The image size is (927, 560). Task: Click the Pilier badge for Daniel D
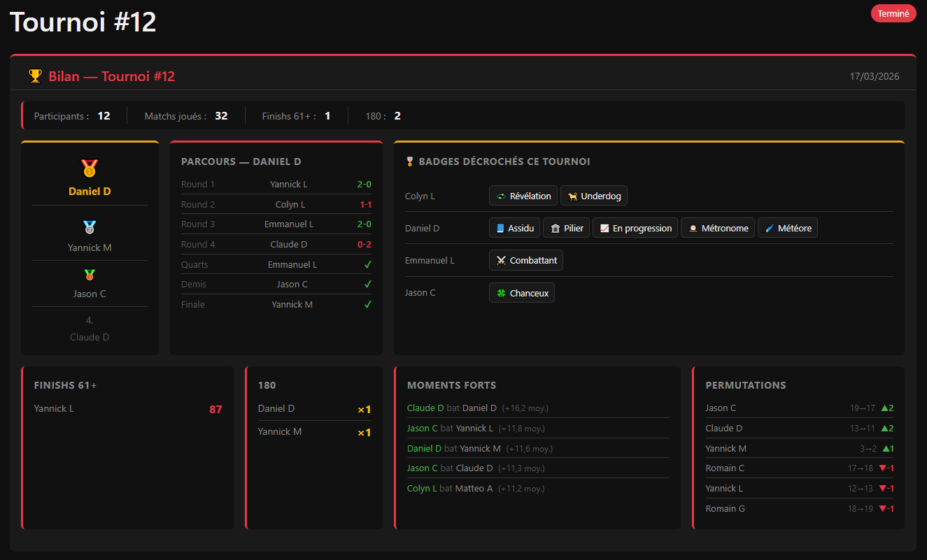point(566,228)
